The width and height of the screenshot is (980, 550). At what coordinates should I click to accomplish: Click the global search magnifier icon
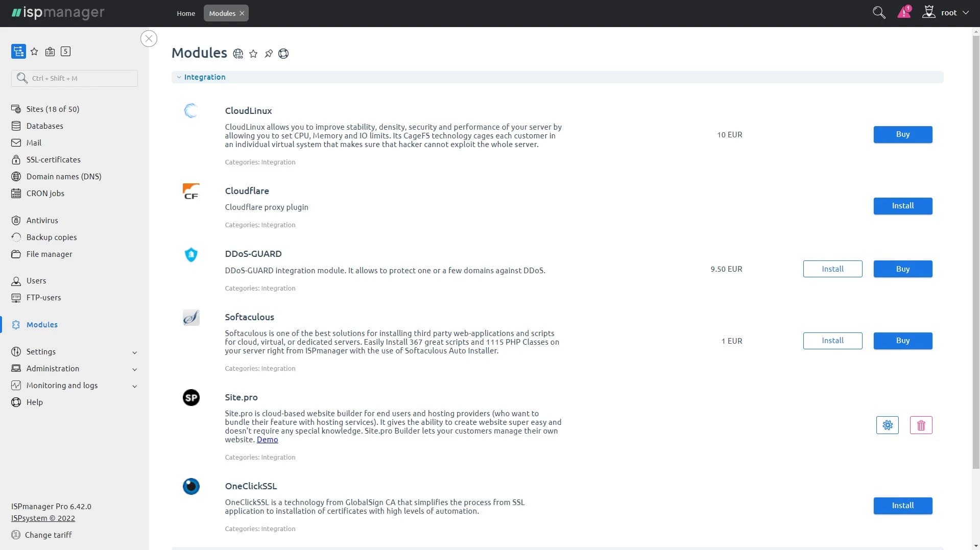tap(878, 13)
